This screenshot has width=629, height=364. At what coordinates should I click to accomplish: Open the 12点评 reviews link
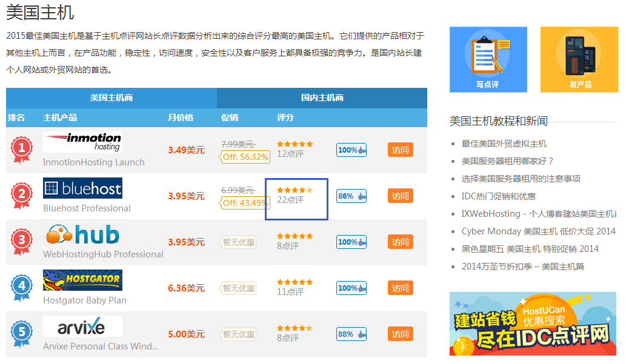coord(290,154)
